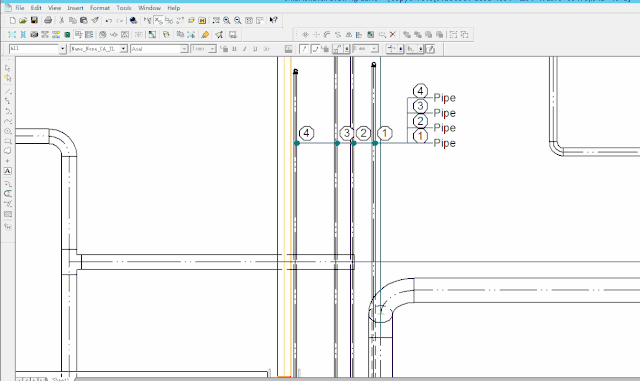Viewport: 640px width, 381px height.
Task: Save drawing with the floppy disk icon
Action: point(34,20)
